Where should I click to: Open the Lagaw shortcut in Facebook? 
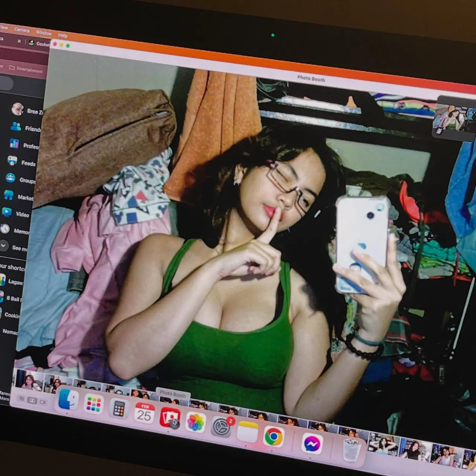12,281
